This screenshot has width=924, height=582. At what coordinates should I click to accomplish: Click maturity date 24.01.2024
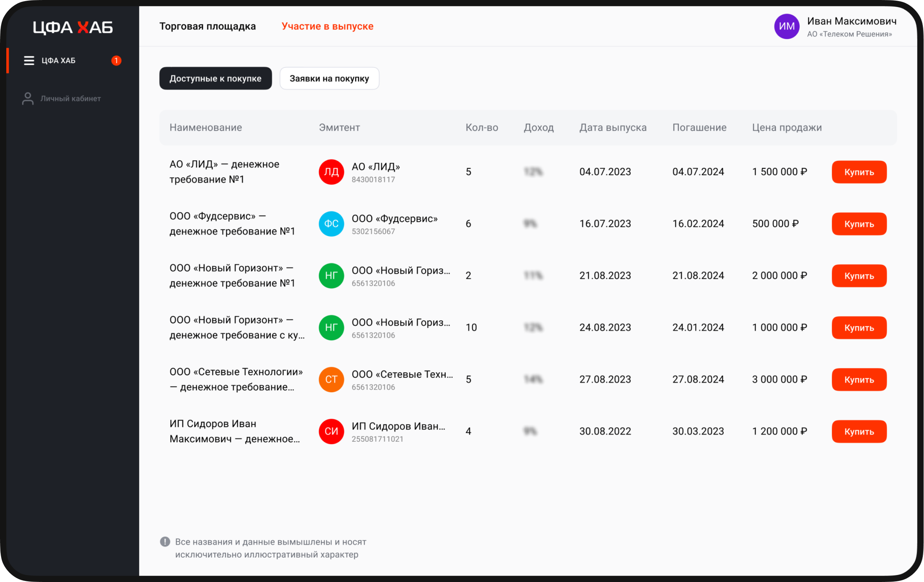[x=698, y=328]
